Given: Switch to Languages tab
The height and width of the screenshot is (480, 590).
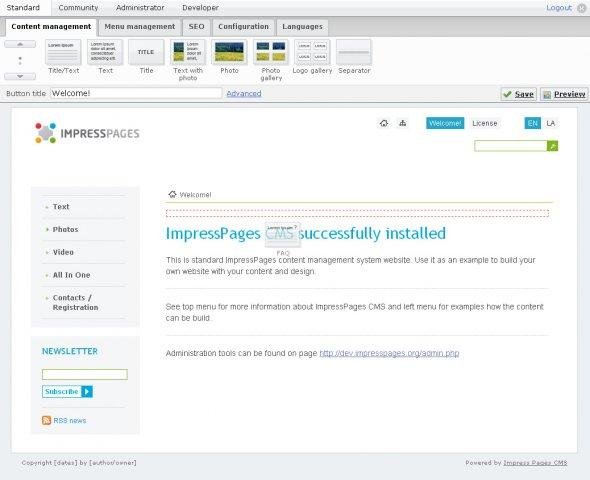Looking at the screenshot, I should [x=303, y=27].
